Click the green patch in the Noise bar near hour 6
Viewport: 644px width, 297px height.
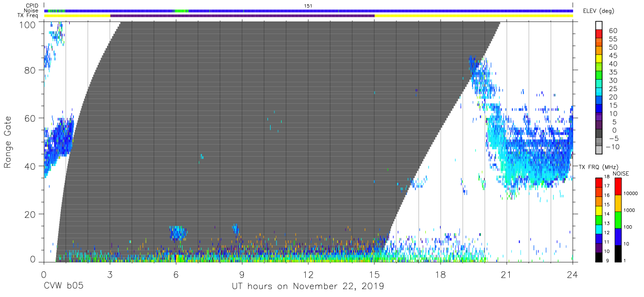[x=181, y=10]
